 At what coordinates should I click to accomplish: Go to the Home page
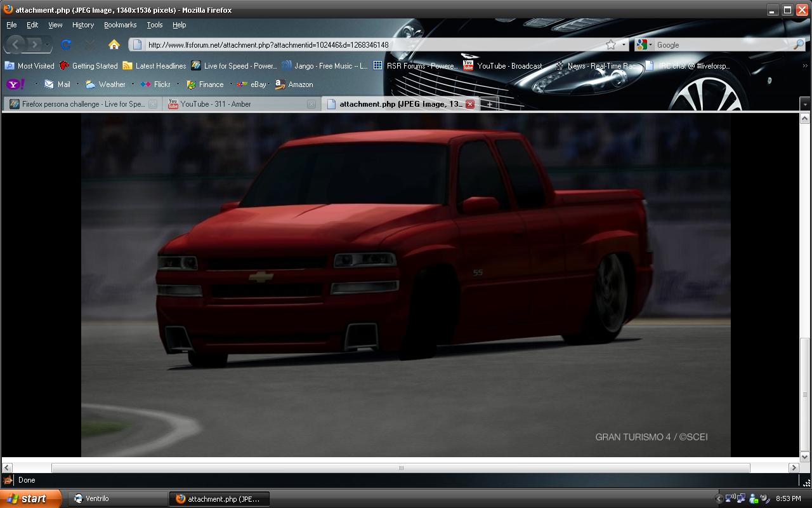point(114,44)
